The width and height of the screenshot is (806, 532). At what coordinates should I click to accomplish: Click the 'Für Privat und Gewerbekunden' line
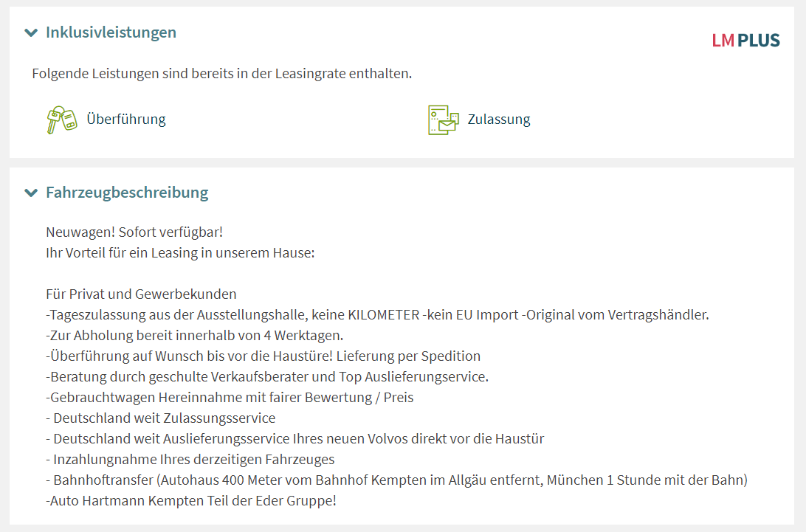[x=141, y=294]
